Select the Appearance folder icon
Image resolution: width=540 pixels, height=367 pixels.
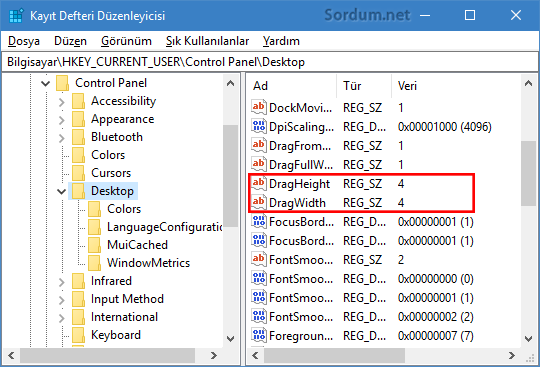[79, 119]
